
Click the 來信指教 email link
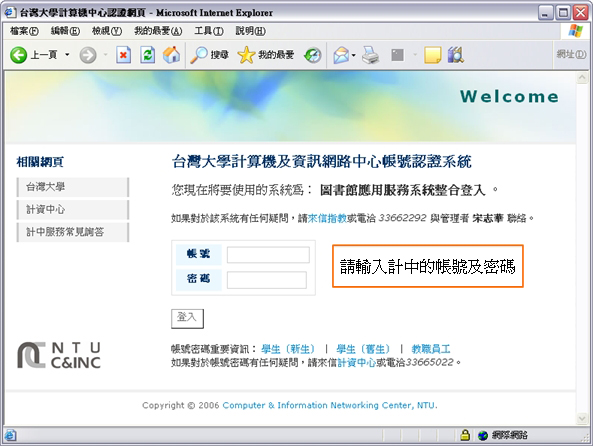tap(328, 218)
